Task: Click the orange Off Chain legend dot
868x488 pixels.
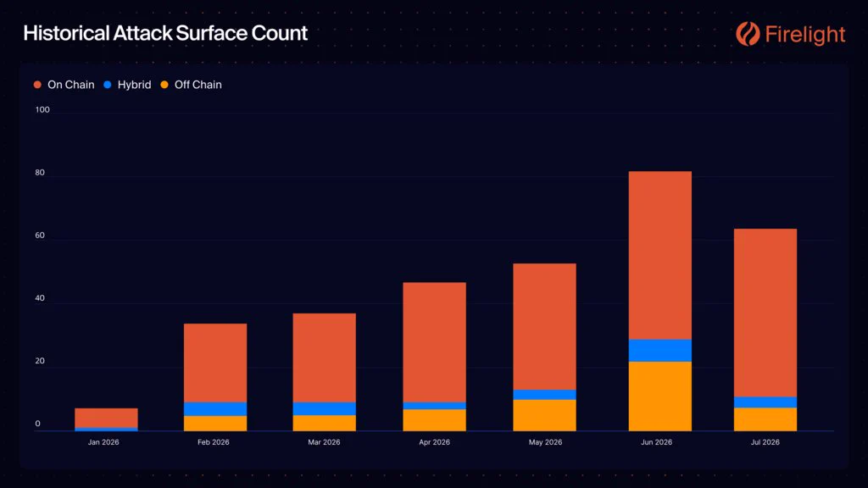Action: pos(164,85)
